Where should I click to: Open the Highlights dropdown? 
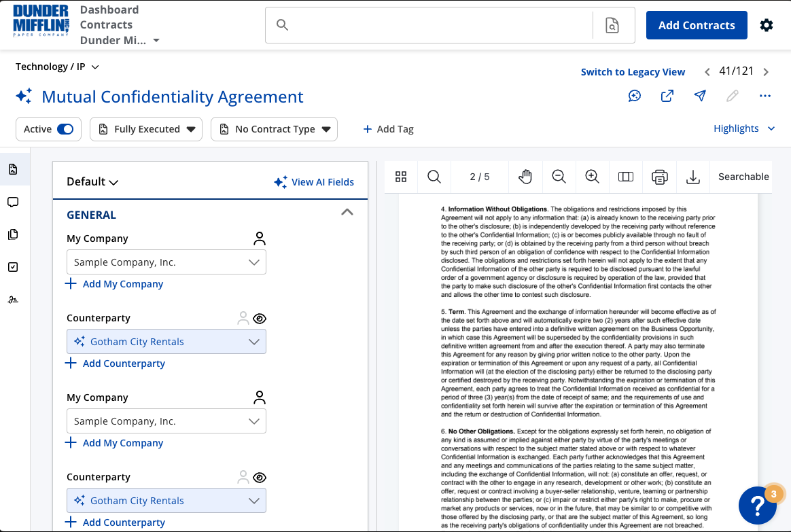[744, 128]
